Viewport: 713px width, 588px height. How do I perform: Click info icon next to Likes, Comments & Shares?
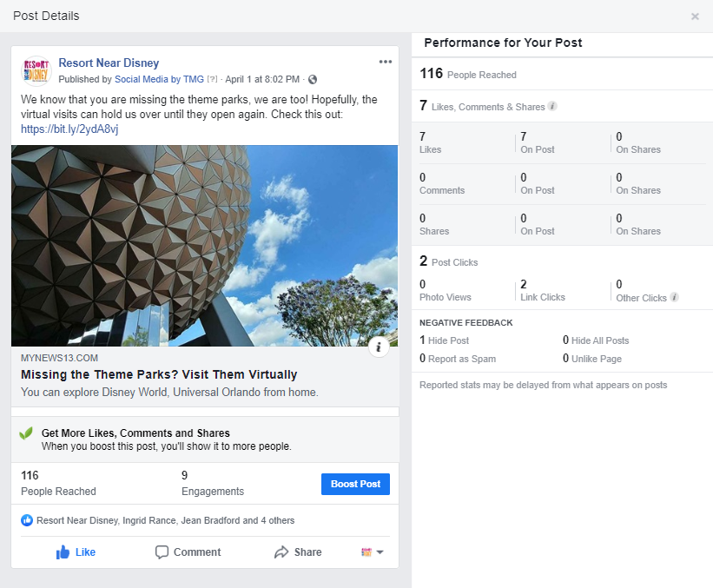point(552,107)
